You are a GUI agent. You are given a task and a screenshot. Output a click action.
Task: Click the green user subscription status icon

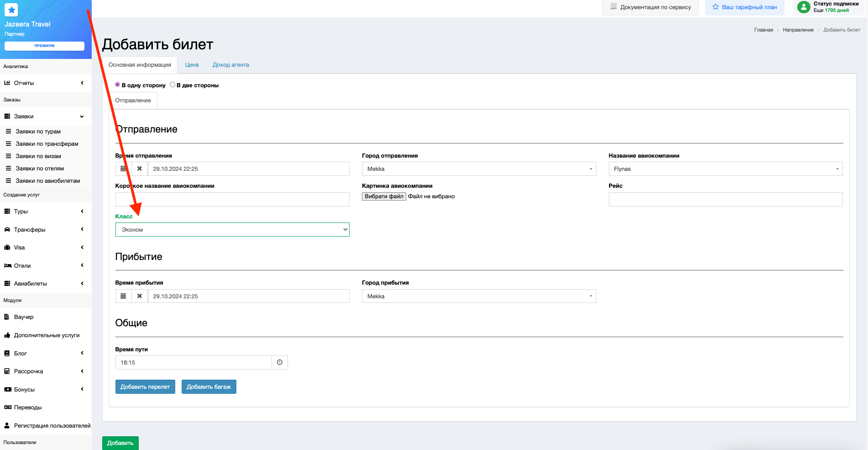pos(804,7)
